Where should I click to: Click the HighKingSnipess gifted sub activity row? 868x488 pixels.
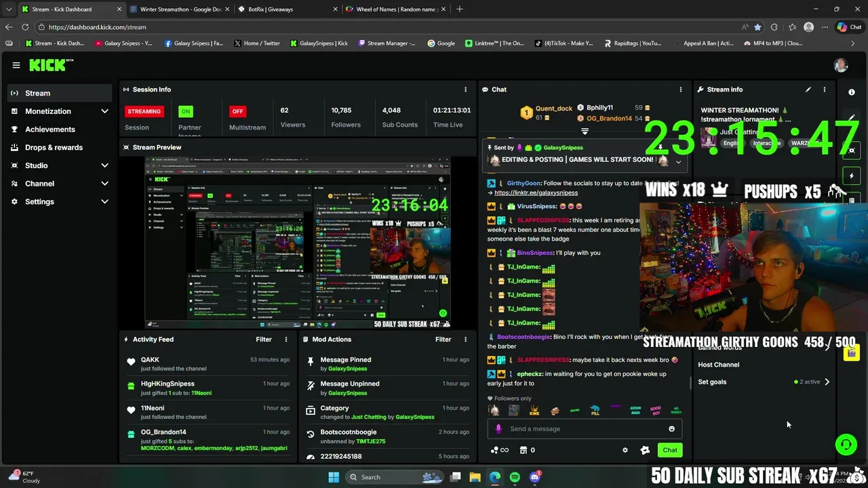(x=208, y=388)
